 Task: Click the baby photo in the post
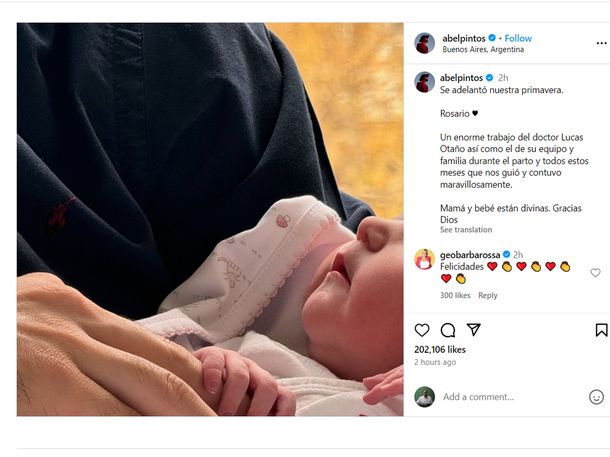pyautogui.click(x=210, y=219)
